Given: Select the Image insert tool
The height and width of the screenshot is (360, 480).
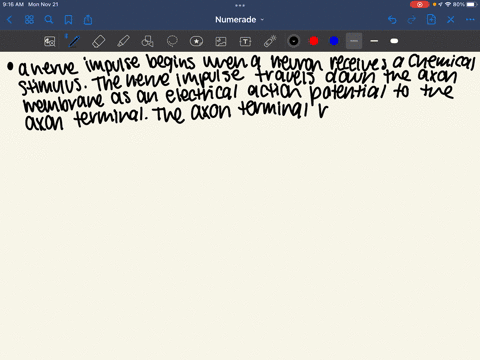Looking at the screenshot, I should (221, 41).
